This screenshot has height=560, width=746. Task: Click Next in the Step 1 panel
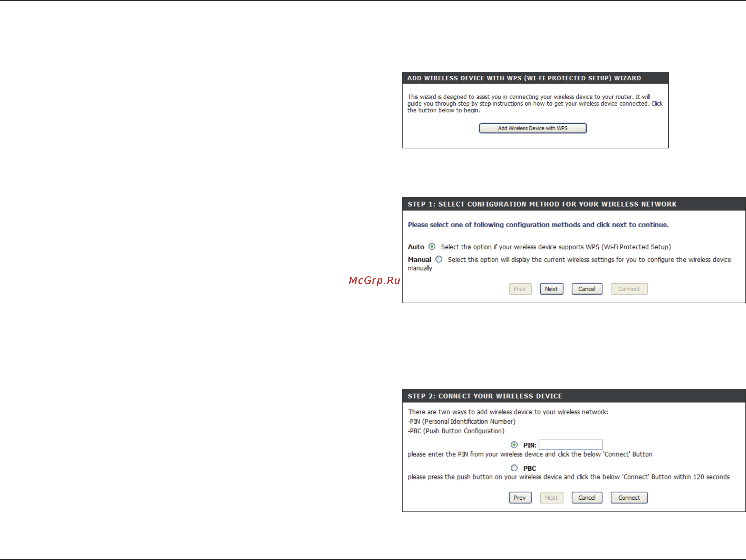551,289
